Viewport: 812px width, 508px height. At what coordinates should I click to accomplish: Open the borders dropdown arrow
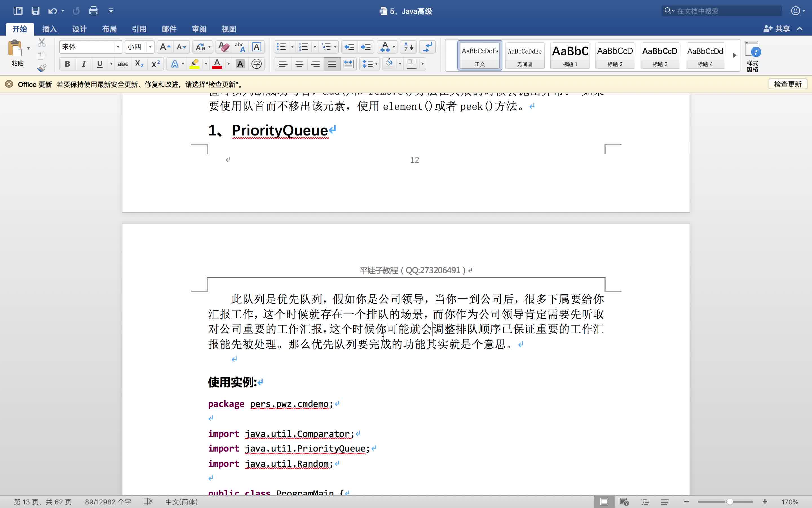[422, 64]
